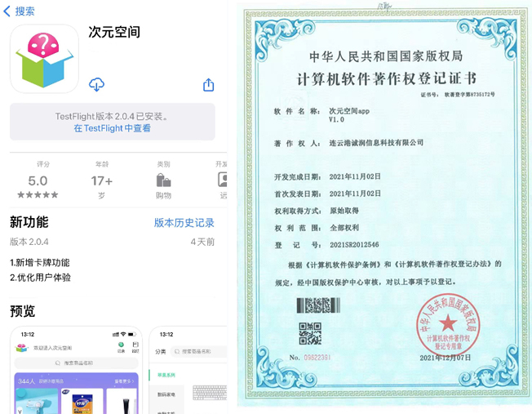Image resolution: width=532 pixels, height=414 pixels.
Task: Select software name 次元空间app
Action: coord(349,111)
